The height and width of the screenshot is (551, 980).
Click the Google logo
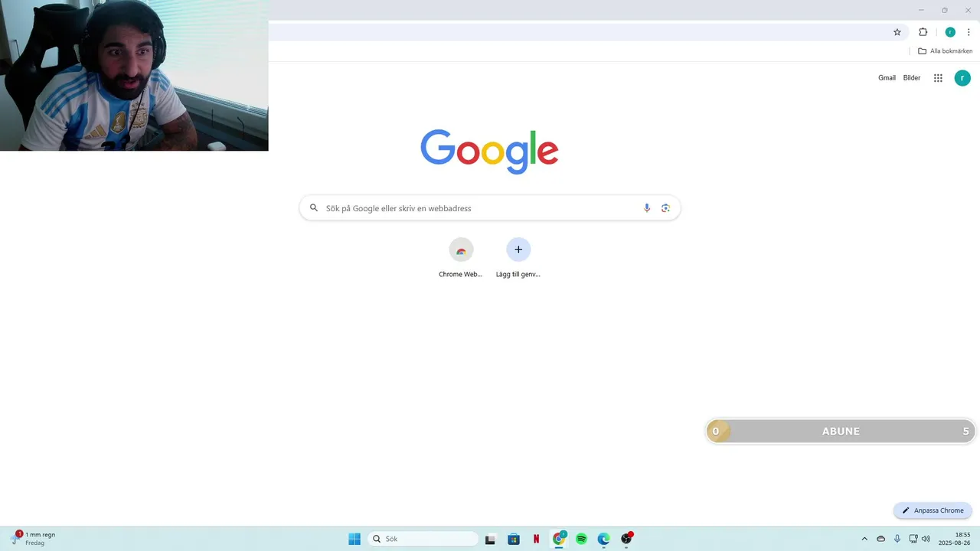[x=489, y=151]
